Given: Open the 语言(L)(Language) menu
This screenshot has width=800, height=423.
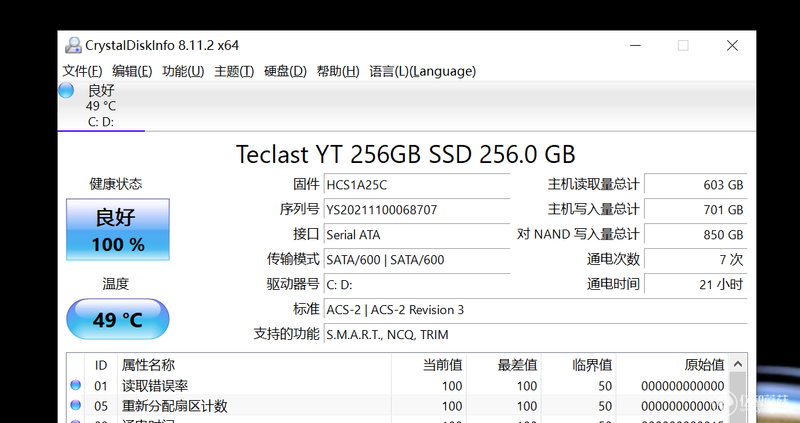Looking at the screenshot, I should (422, 71).
